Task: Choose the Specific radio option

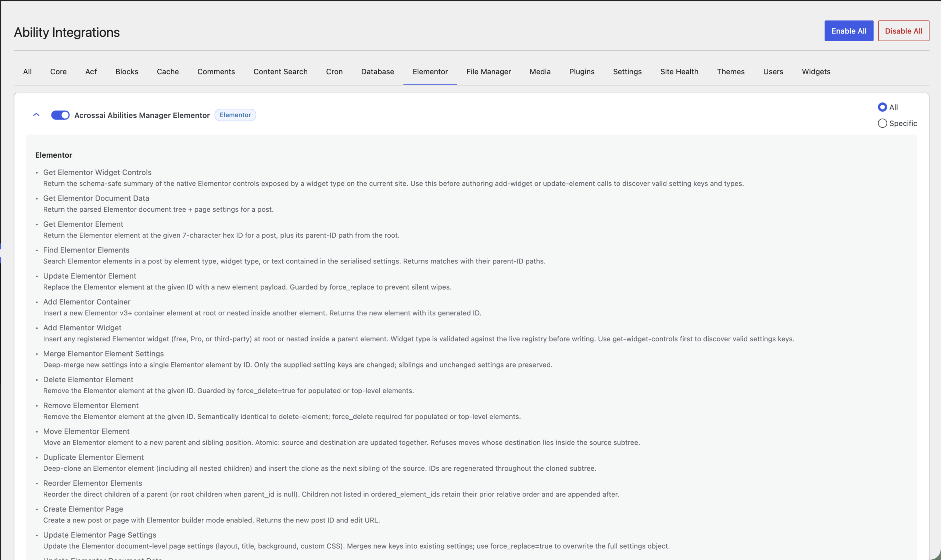Action: (882, 123)
